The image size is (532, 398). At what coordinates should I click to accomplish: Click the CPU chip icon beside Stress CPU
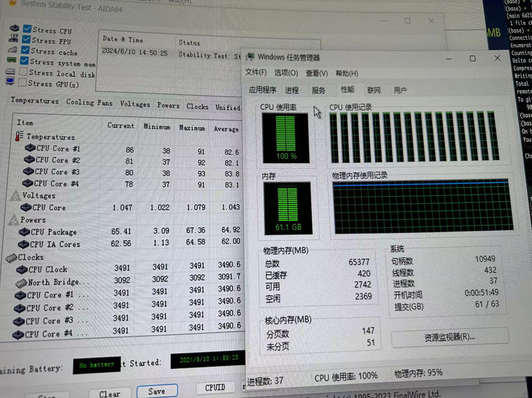14,28
